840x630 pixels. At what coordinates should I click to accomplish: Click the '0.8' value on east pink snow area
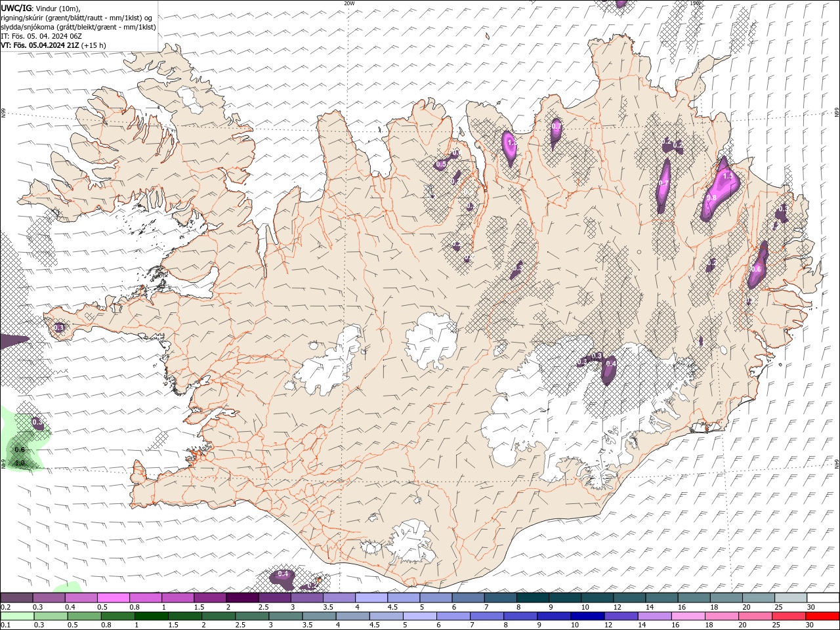coord(711,198)
